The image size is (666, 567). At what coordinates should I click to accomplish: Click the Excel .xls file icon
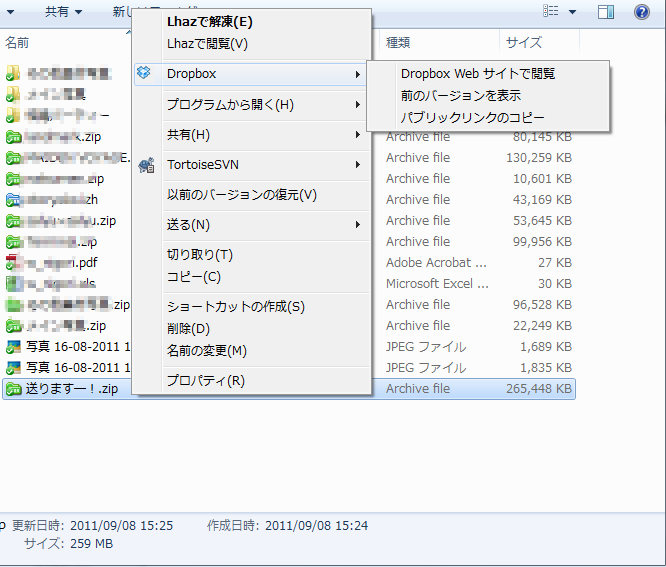click(x=14, y=283)
